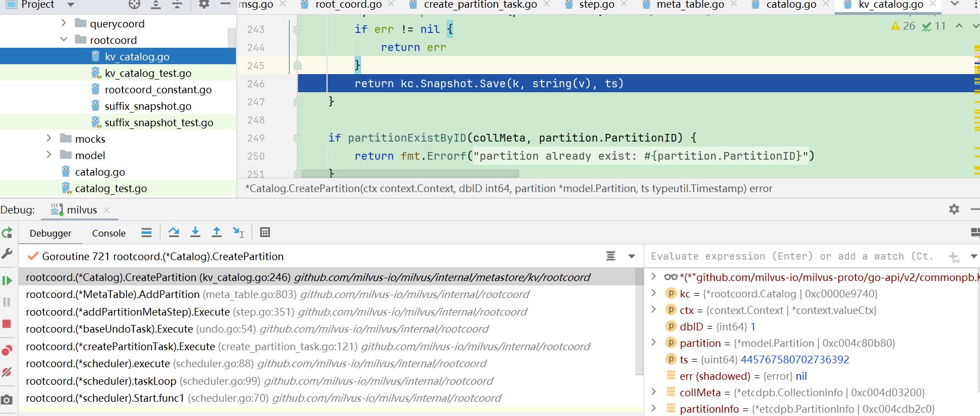This screenshot has width=980, height=416.
Task: Click the restore layout icon right of debugger toolbar
Action: 975,233
